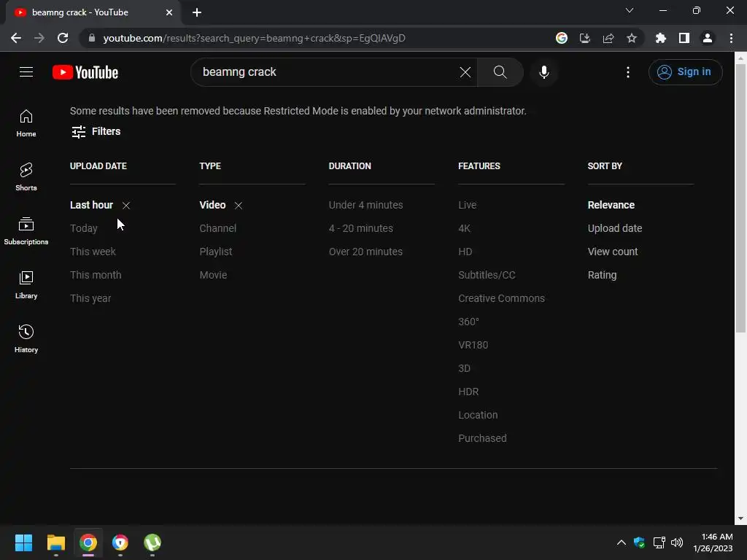Select the Video type filter
Image resolution: width=747 pixels, height=560 pixels.
pos(212,205)
